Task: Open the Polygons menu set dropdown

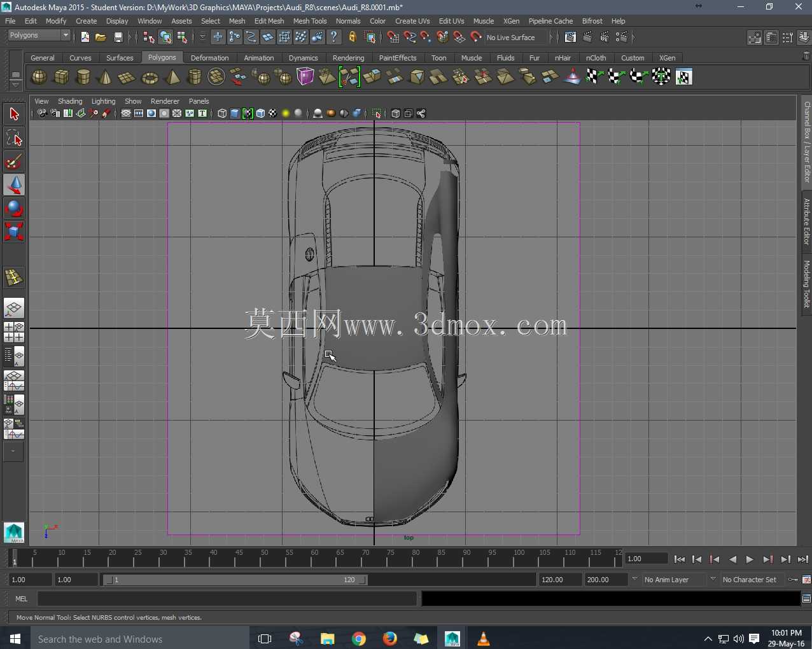Action: pos(39,36)
